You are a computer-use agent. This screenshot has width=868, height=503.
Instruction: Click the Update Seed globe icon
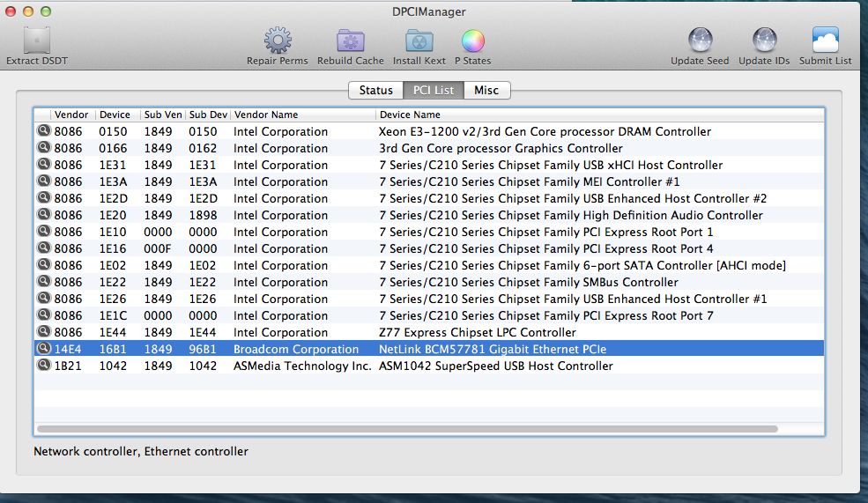tap(700, 41)
